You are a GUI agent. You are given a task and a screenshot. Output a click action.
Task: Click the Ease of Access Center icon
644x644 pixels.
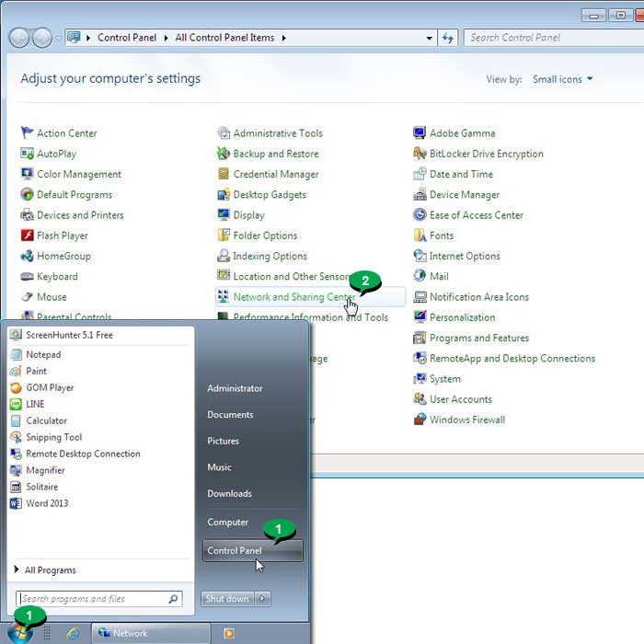point(420,214)
